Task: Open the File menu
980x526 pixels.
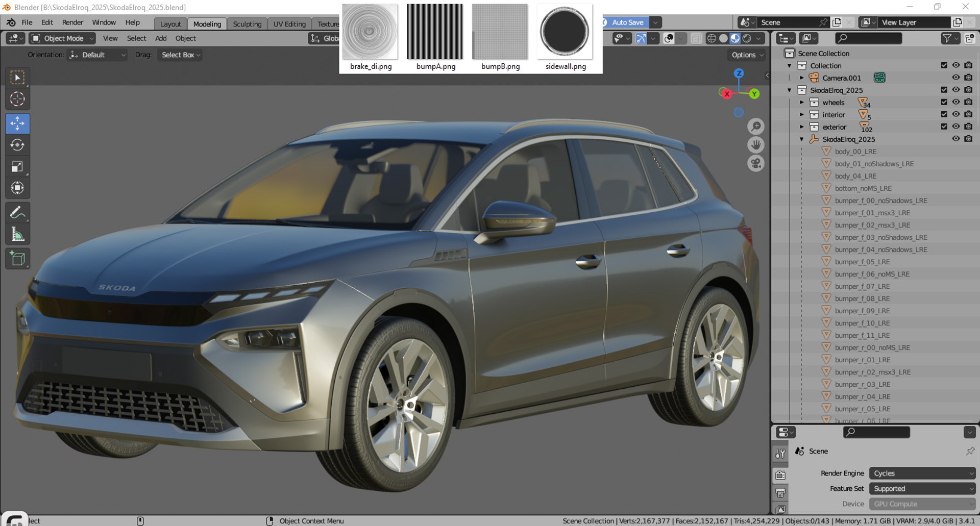Action: pos(27,22)
